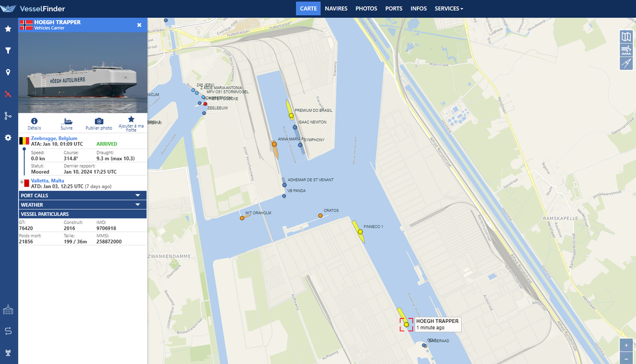This screenshot has height=364, width=636.
Task: Open the Zeebrugge, Belgium port link
Action: coord(54,138)
